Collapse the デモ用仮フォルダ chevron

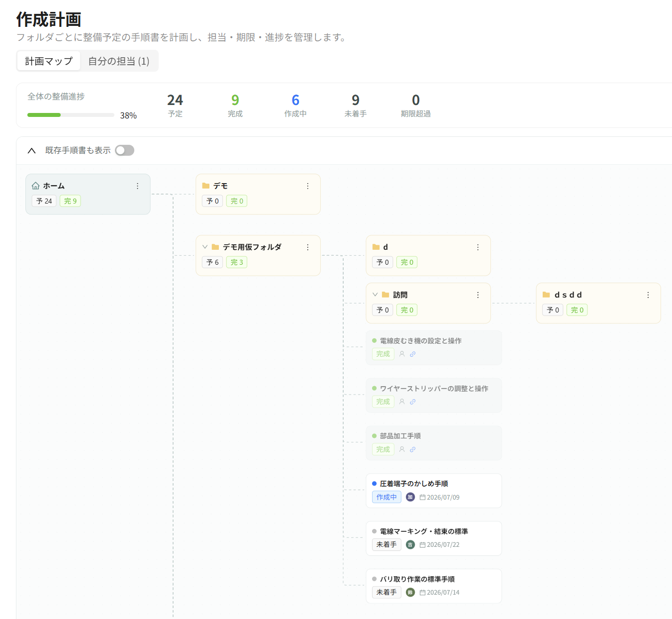point(205,247)
